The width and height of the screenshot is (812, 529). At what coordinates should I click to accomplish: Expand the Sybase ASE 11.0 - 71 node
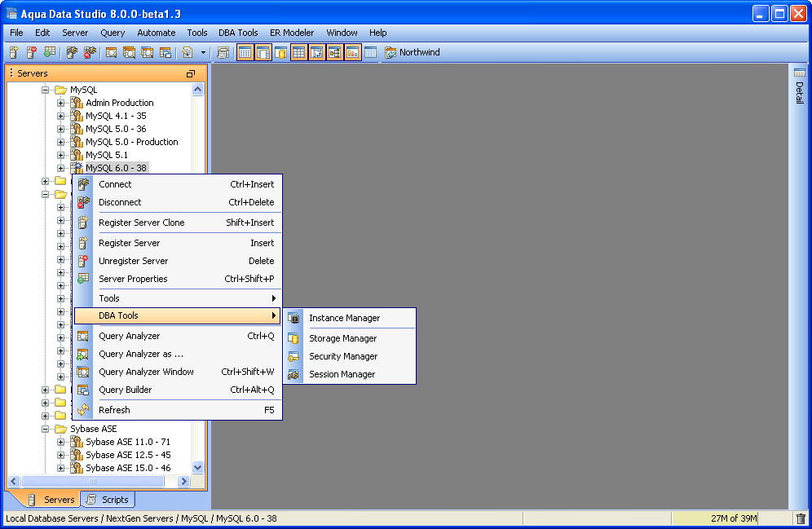[60, 442]
